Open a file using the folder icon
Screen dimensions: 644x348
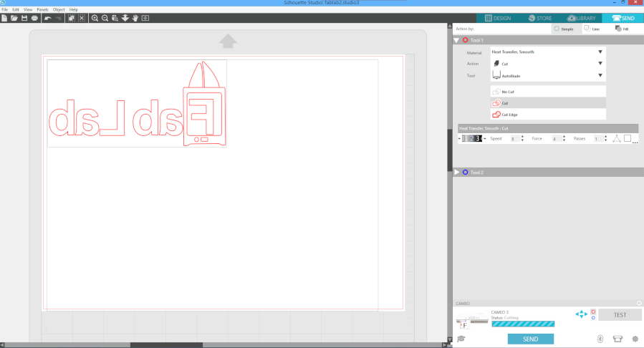point(14,18)
